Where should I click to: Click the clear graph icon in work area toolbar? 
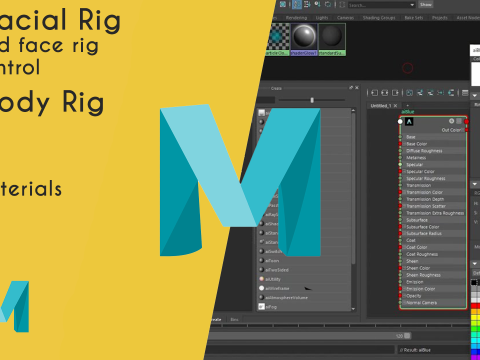click(x=410, y=93)
